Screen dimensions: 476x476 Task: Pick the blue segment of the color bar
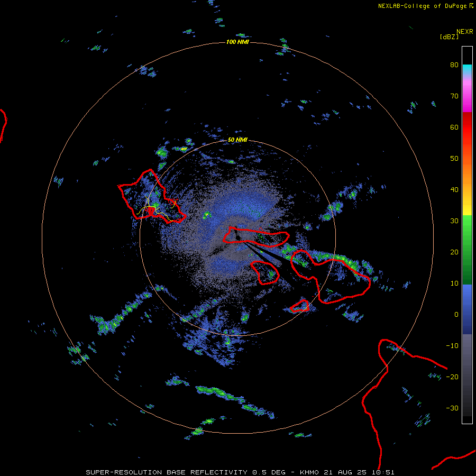pyautogui.click(x=467, y=309)
